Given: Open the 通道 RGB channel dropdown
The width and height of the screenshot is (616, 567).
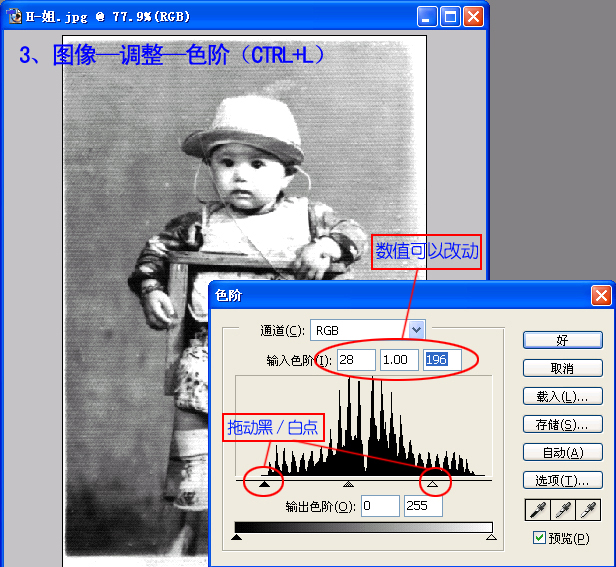Looking at the screenshot, I should (x=416, y=330).
